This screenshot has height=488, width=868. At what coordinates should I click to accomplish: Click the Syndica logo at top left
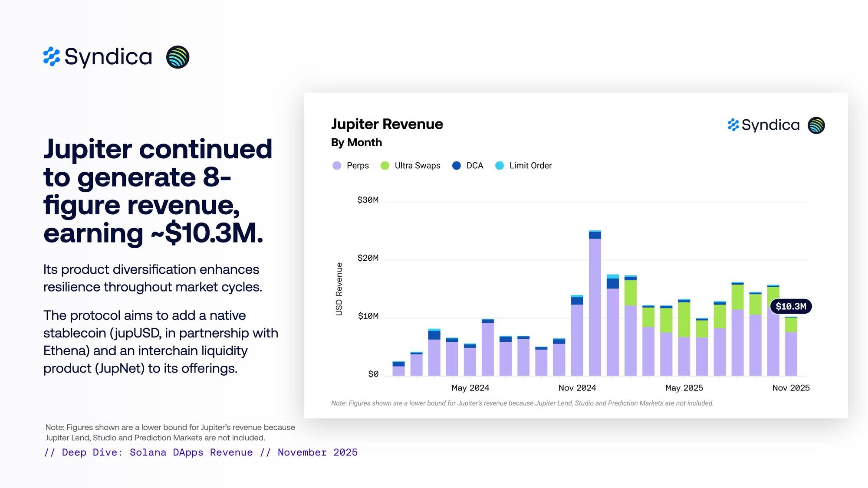click(x=98, y=57)
